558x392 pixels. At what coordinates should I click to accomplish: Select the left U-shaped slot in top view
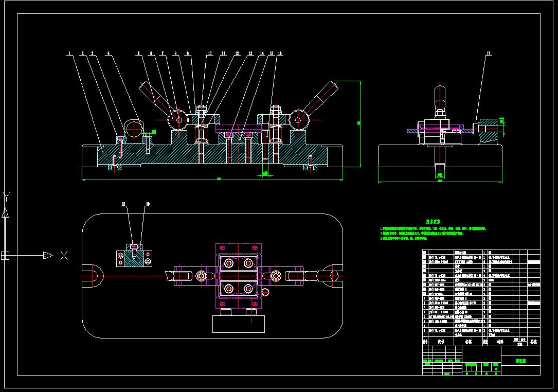(93, 276)
